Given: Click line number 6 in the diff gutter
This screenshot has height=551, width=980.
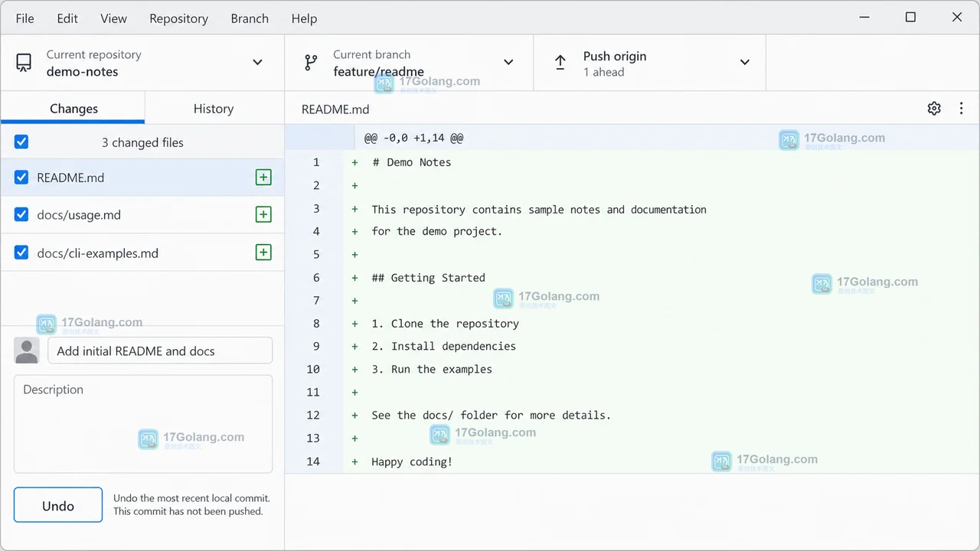Looking at the screenshot, I should pos(316,277).
